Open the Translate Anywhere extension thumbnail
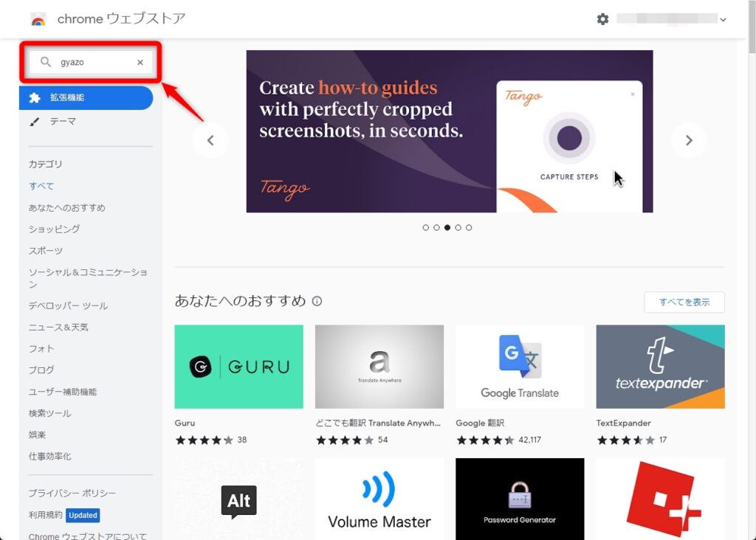The height and width of the screenshot is (540, 756). (x=379, y=367)
